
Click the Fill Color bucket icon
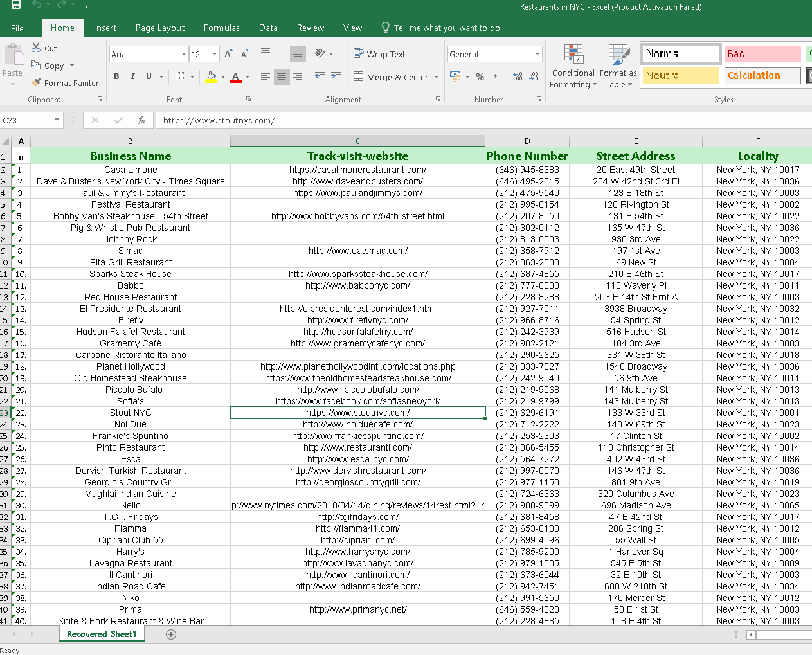coord(211,76)
